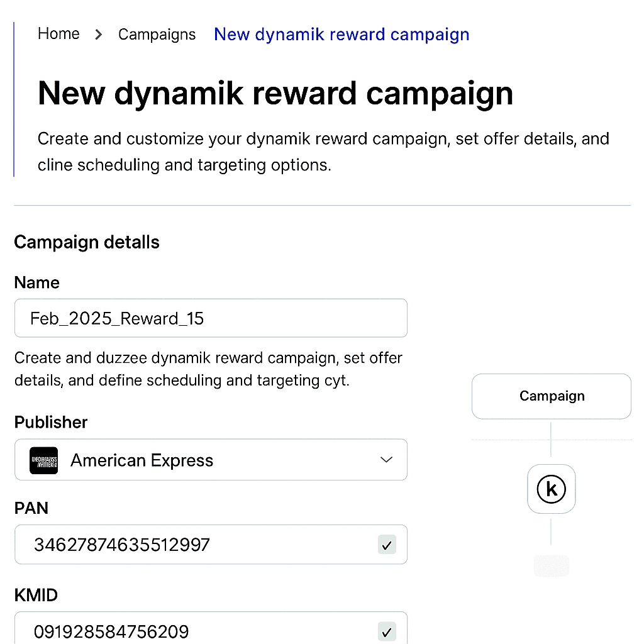Go to Home in the breadcrumb
The height and width of the screenshot is (644, 644).
58,34
